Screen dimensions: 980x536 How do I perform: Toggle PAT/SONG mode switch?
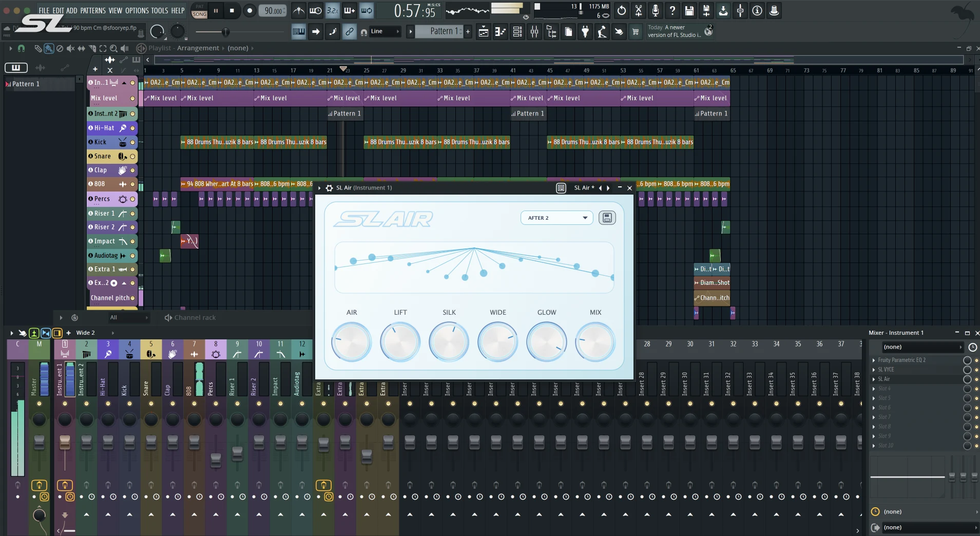point(199,11)
